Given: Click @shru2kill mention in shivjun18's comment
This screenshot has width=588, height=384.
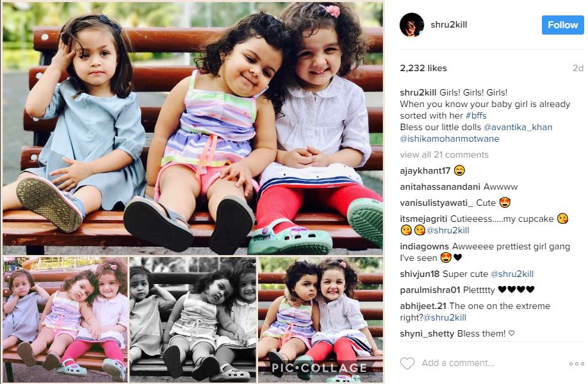Looking at the screenshot, I should [512, 274].
